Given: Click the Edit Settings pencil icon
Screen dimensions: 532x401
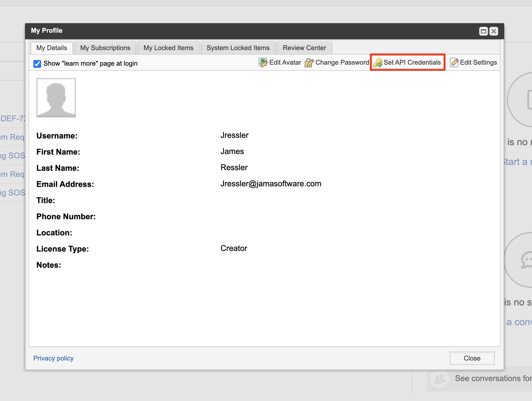Looking at the screenshot, I should coord(454,62).
